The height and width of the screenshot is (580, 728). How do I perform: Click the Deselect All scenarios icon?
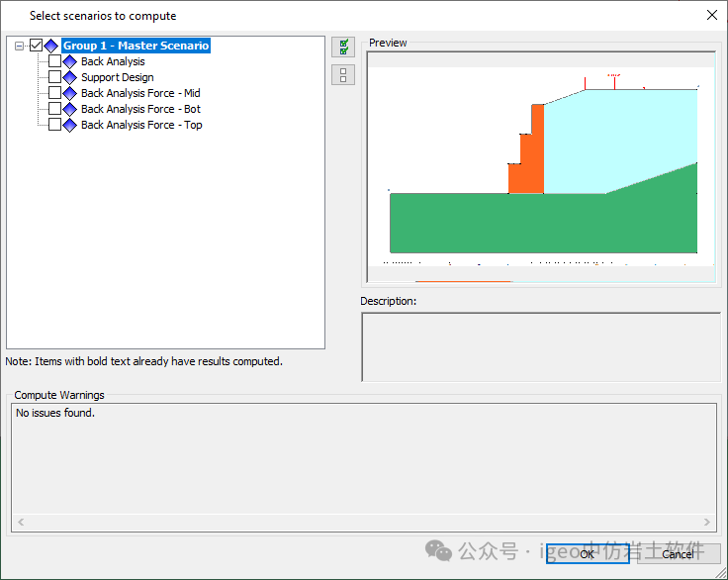coord(343,75)
